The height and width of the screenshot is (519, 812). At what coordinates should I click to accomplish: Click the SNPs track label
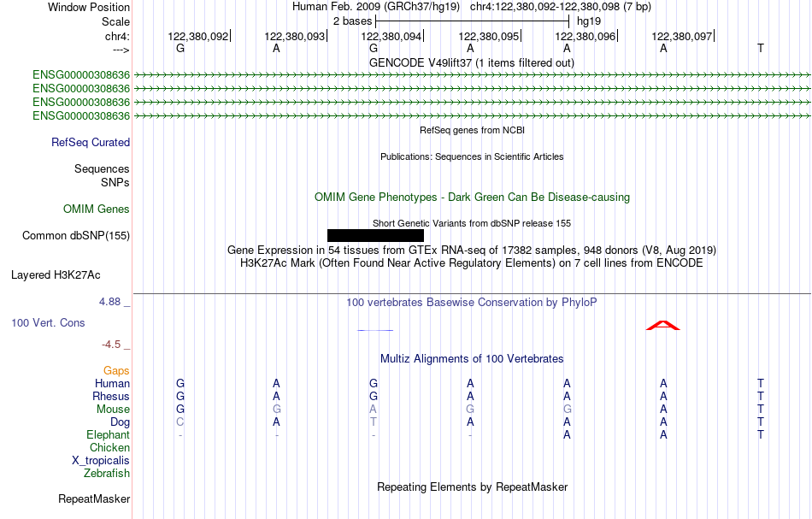pos(115,182)
